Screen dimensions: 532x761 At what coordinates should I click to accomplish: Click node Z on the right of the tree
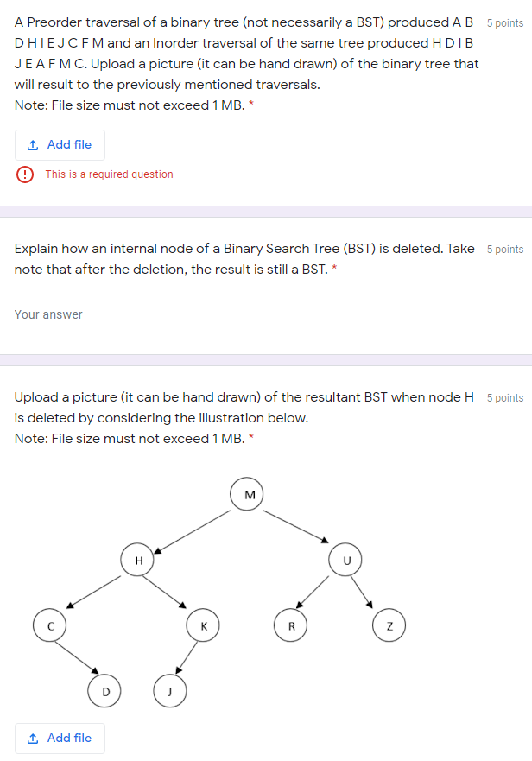(389, 625)
